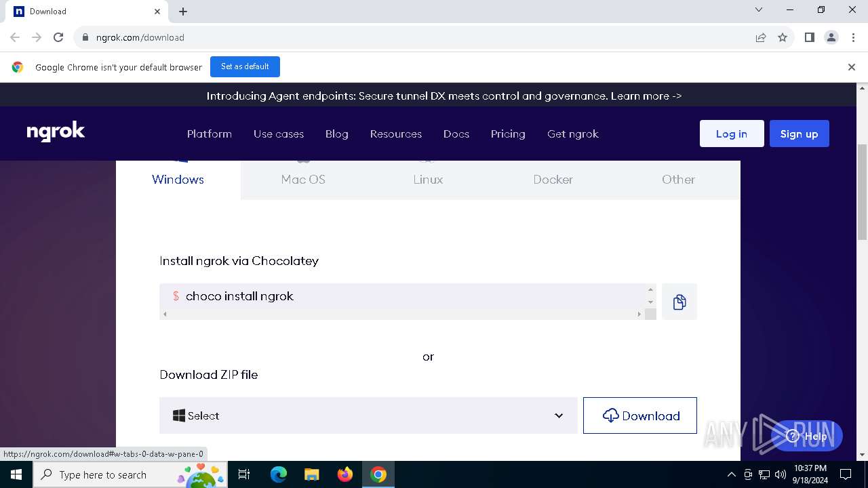Click the Download ZIP button

[x=639, y=415]
